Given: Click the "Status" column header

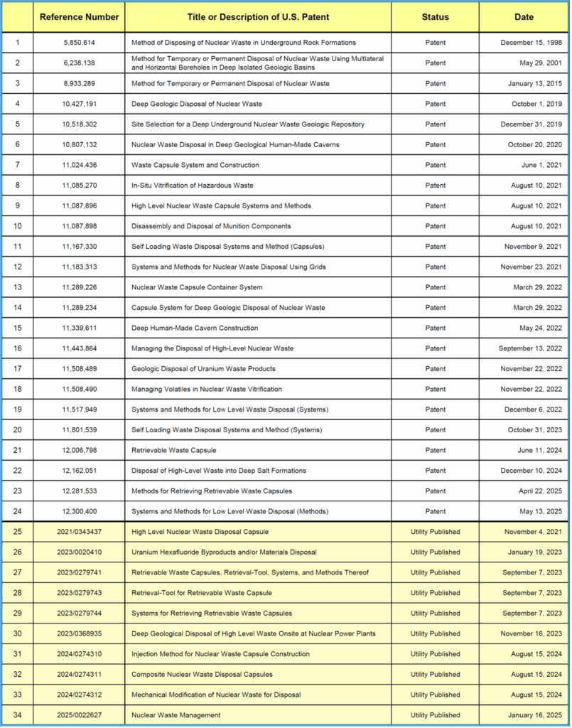Looking at the screenshot, I should (x=435, y=17).
